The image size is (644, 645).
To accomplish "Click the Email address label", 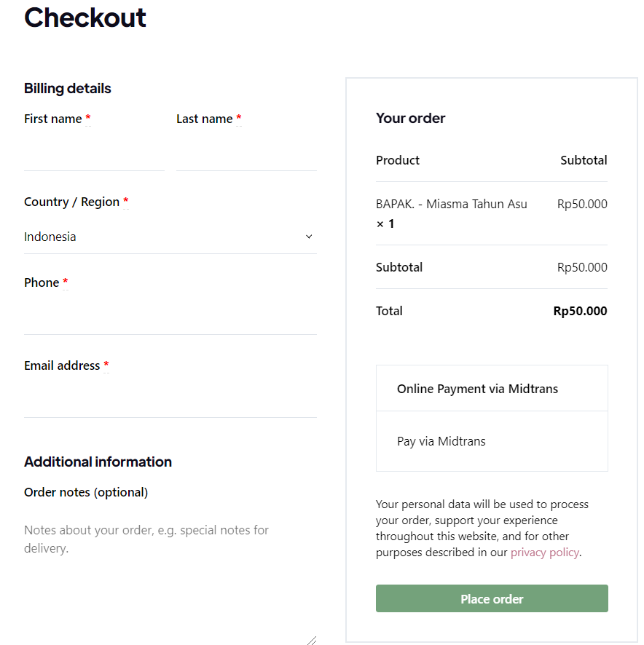I will [62, 365].
